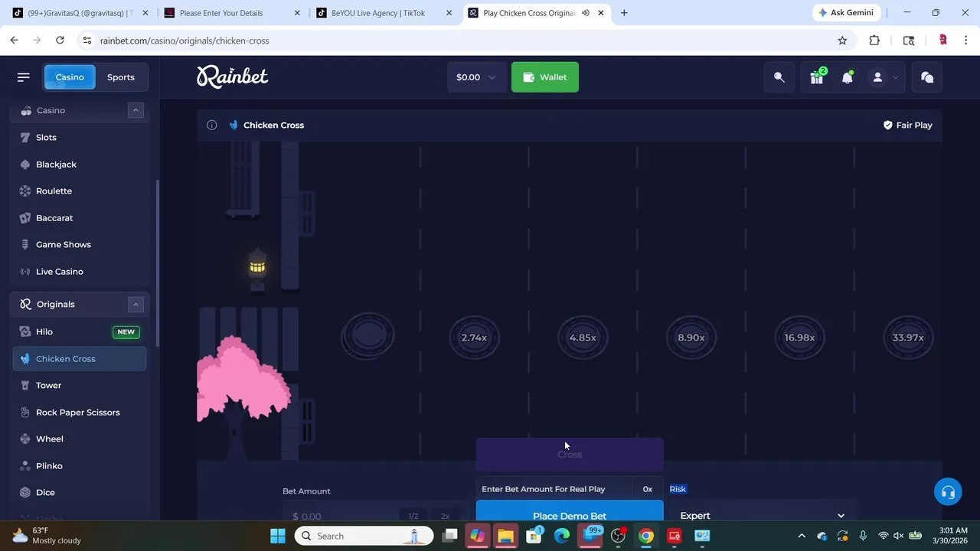Open Live Casino in the sidebar

[80, 272]
